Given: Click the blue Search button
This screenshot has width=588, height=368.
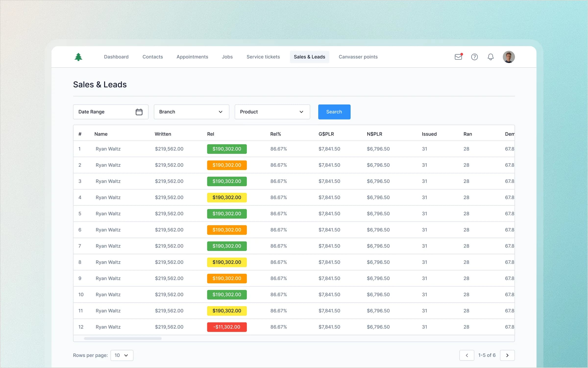Looking at the screenshot, I should coord(334,112).
